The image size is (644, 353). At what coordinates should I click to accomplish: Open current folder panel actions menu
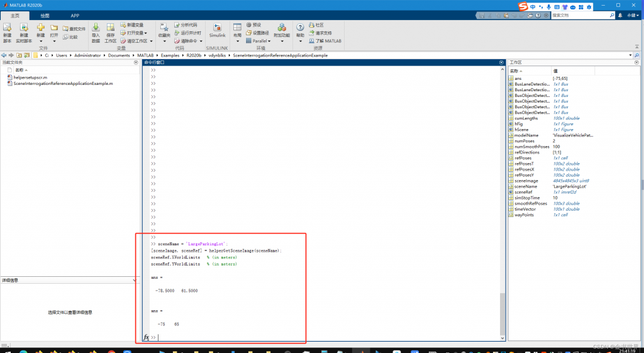point(136,62)
